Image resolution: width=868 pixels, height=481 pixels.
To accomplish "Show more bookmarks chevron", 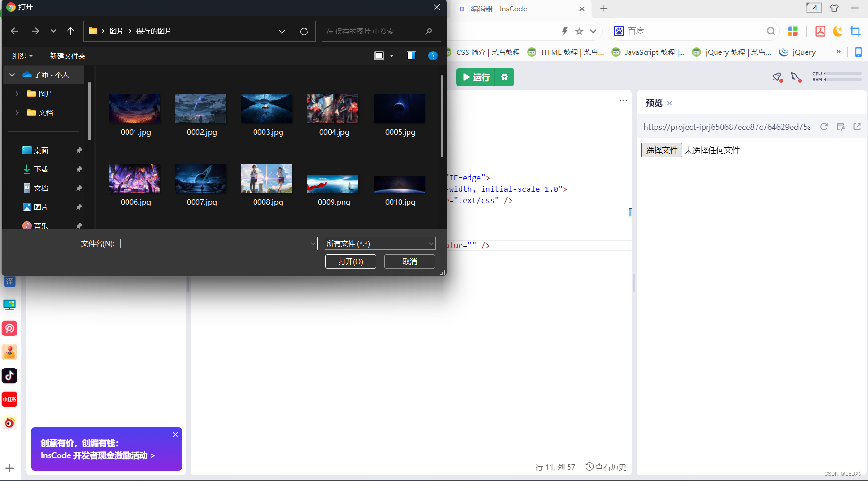I will coord(839,52).
